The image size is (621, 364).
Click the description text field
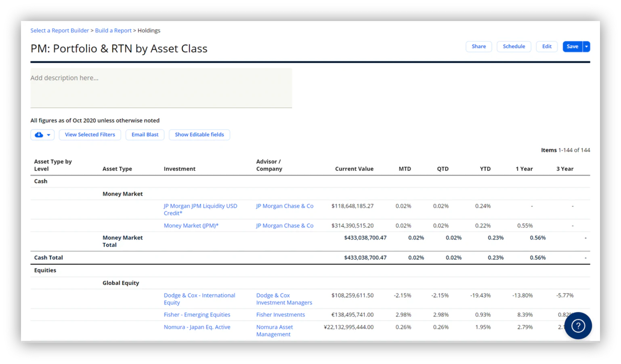click(161, 88)
